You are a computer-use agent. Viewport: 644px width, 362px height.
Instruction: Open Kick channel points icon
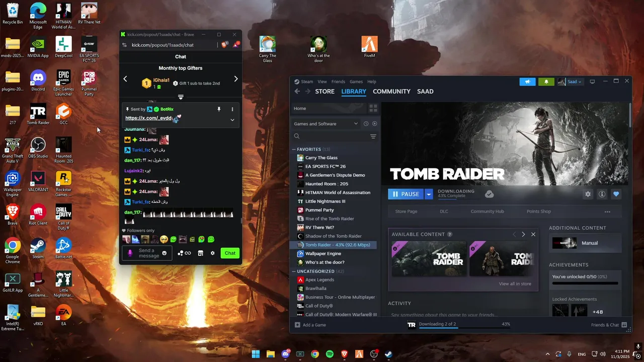(x=184, y=253)
